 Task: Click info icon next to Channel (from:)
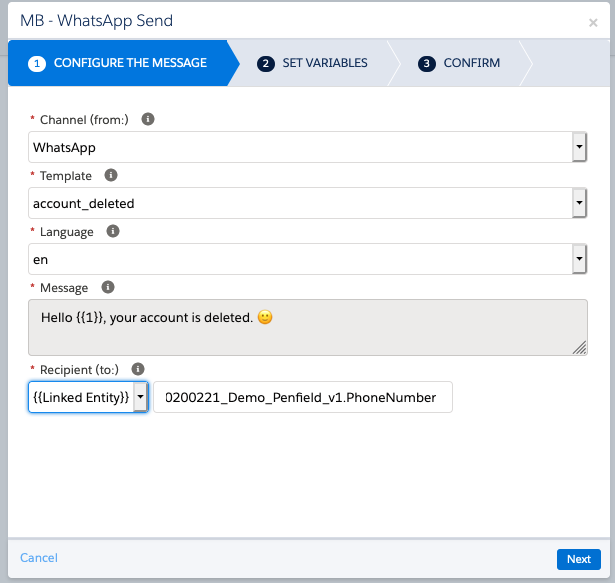tap(148, 119)
